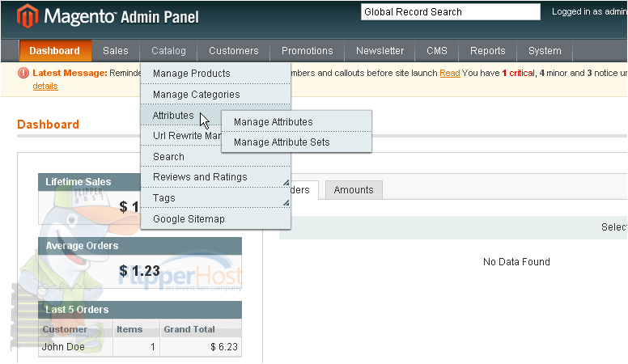Click the No Data Found text

point(516,262)
